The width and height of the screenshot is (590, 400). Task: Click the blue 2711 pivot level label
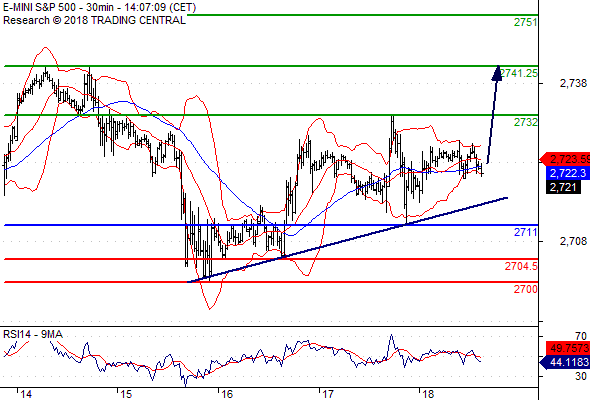[x=526, y=232]
